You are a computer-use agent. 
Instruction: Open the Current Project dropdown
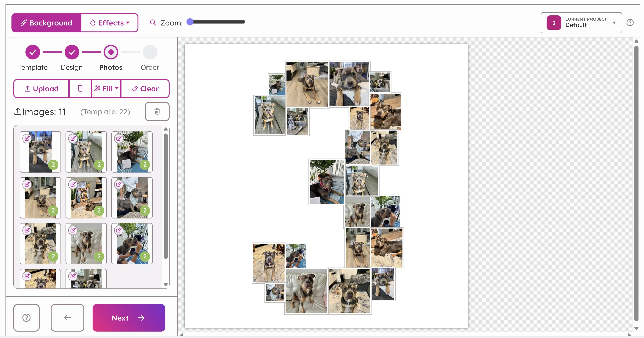click(581, 23)
